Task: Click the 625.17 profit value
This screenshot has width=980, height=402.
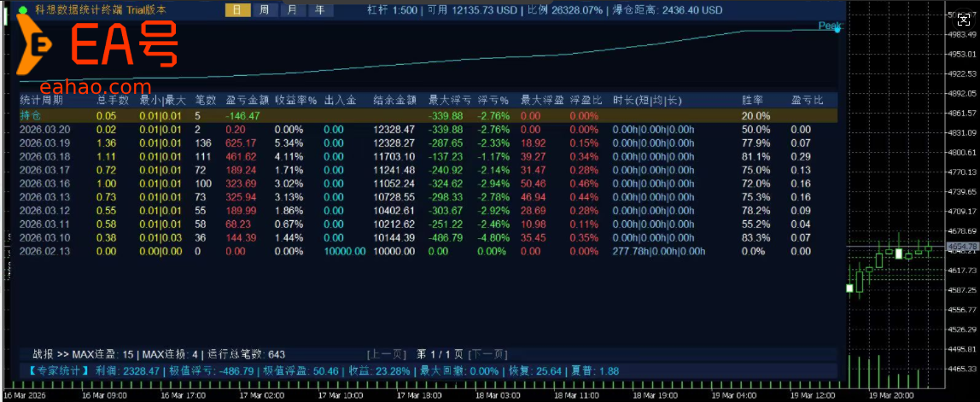Action: (241, 143)
